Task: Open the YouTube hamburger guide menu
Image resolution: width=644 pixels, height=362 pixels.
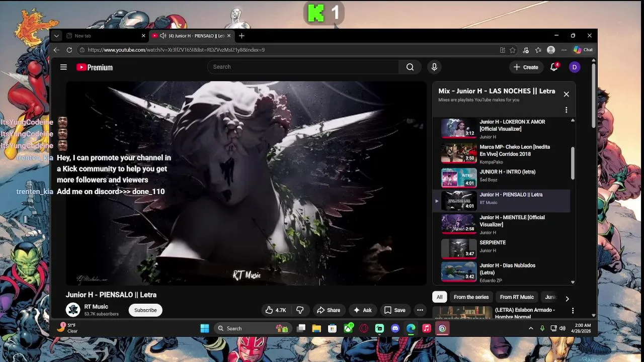Action: [63, 67]
